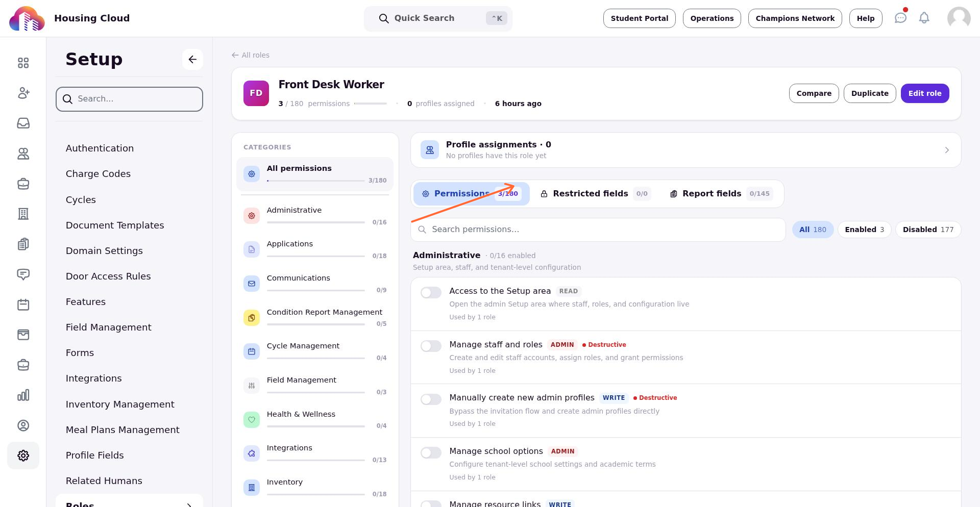Toggle Manage staff and roles permission
The width and height of the screenshot is (980, 507).
coord(431,346)
